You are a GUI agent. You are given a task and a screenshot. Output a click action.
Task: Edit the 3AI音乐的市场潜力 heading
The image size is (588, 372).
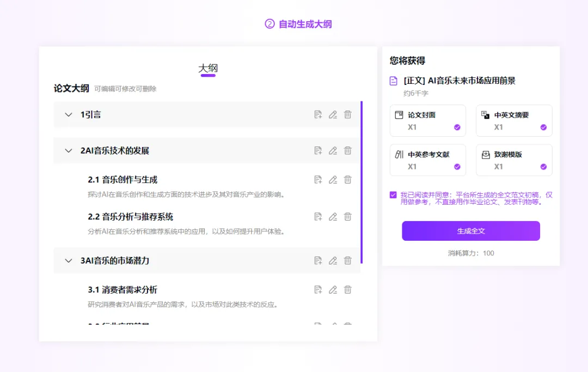[333, 261]
